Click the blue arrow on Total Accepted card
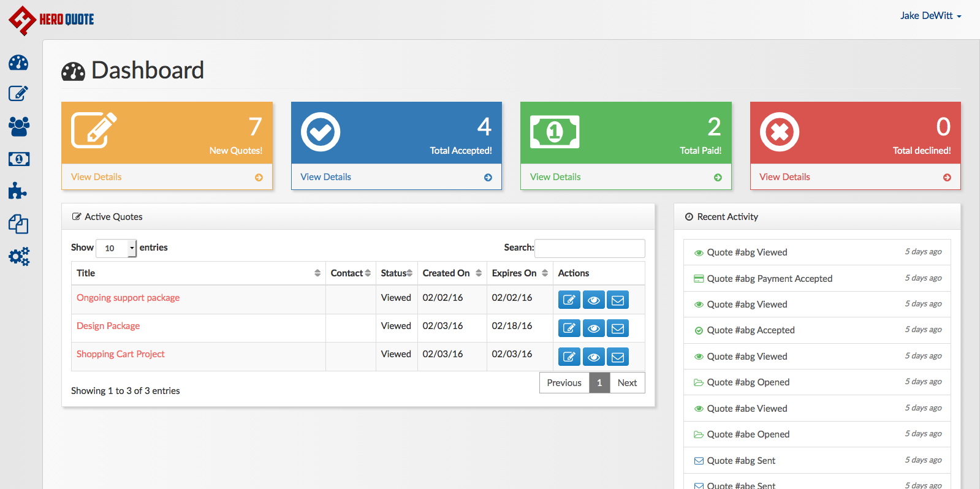Viewport: 980px width, 489px height. (x=488, y=178)
